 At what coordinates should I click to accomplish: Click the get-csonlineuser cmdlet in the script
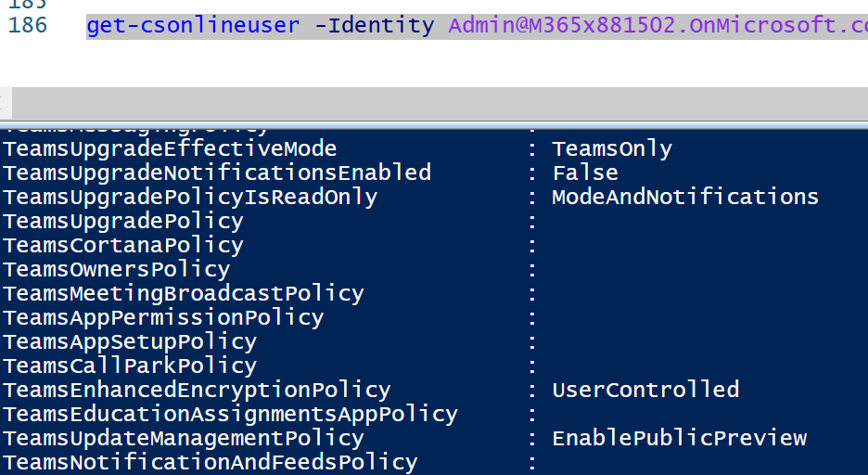pos(193,25)
